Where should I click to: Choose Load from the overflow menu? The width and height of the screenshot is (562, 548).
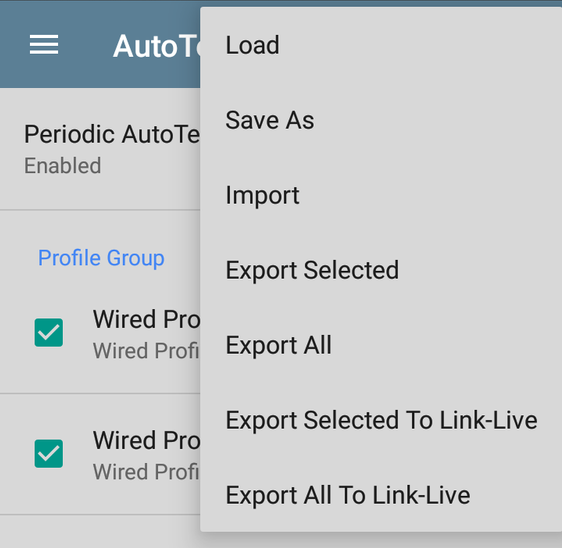coord(381,45)
